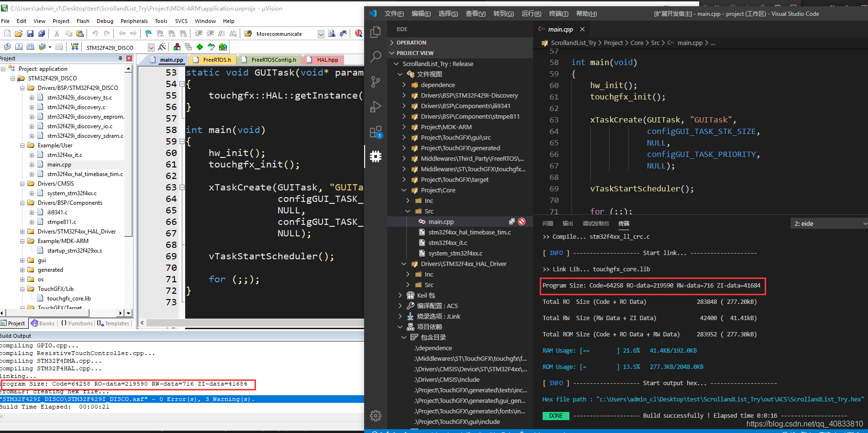
Task: Indent selected lines in µVision toolbar
Action: coord(199,33)
